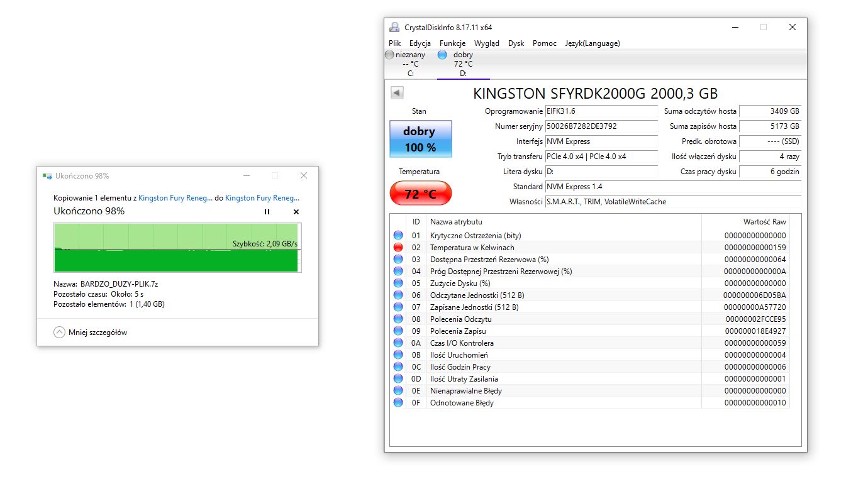
Task: Minimize the CrystalDiskInfo window
Action: click(735, 28)
